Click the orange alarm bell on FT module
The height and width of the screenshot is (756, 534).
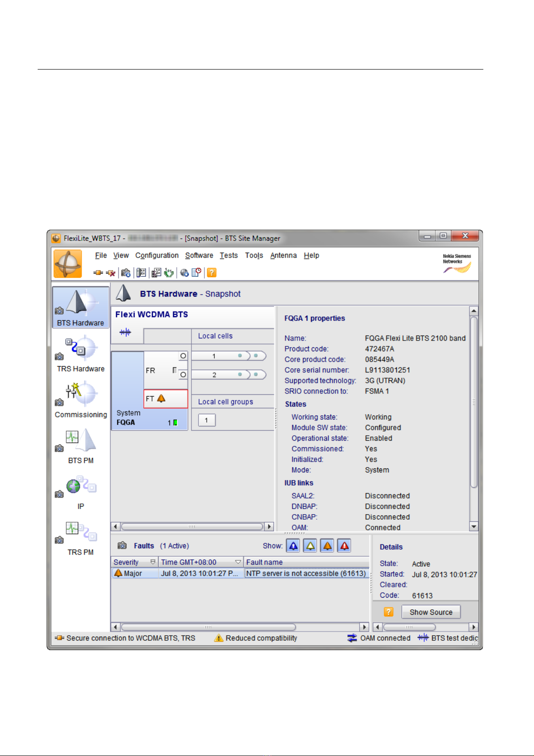coord(161,398)
